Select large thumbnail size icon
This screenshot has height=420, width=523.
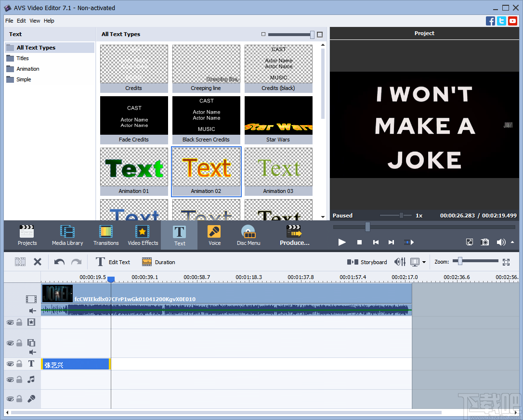click(320, 34)
